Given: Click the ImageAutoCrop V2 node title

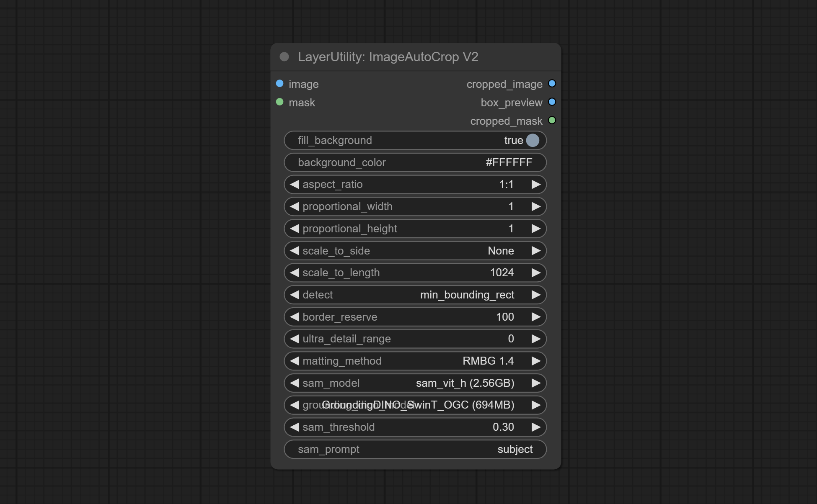Looking at the screenshot, I should tap(388, 57).
